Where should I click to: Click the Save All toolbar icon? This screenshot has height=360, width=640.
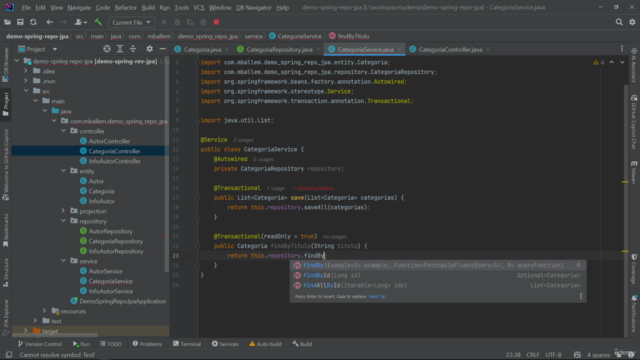click(x=20, y=22)
